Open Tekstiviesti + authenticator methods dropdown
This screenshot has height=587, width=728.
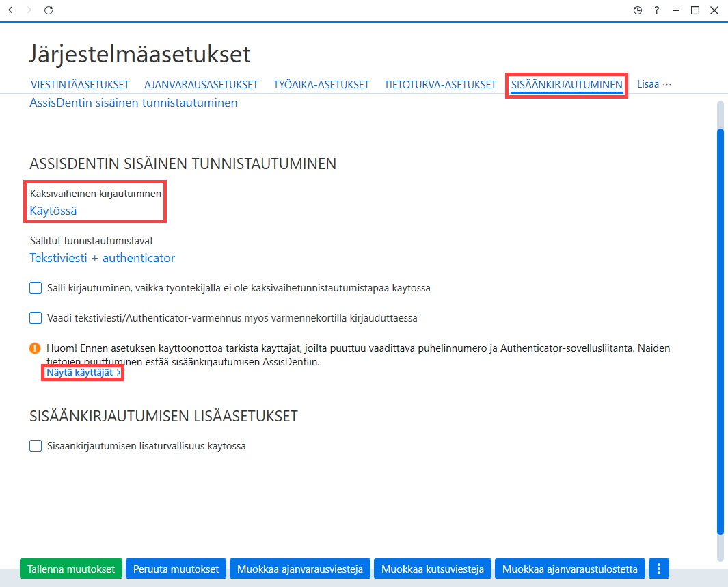pyautogui.click(x=102, y=258)
